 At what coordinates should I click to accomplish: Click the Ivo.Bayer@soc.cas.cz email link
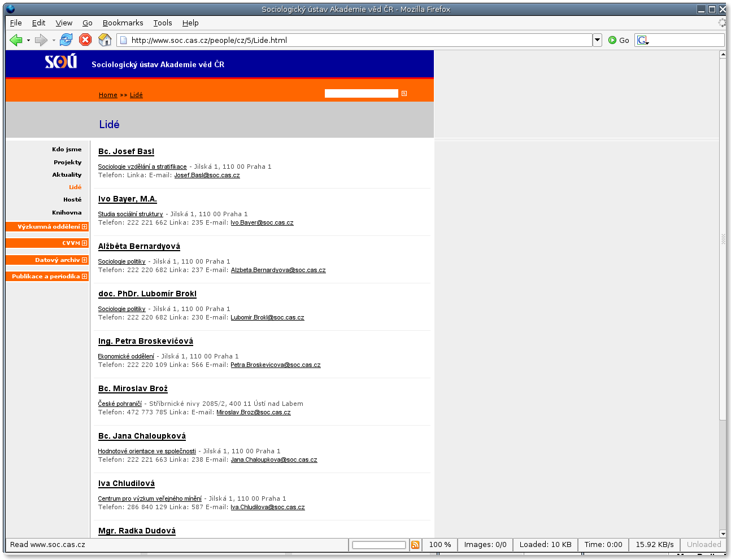pyautogui.click(x=262, y=223)
